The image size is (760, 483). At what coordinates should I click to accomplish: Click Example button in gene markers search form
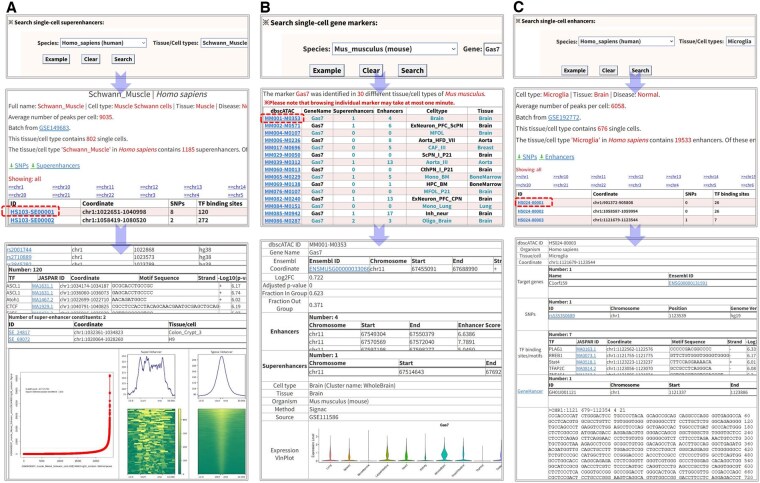[x=327, y=71]
